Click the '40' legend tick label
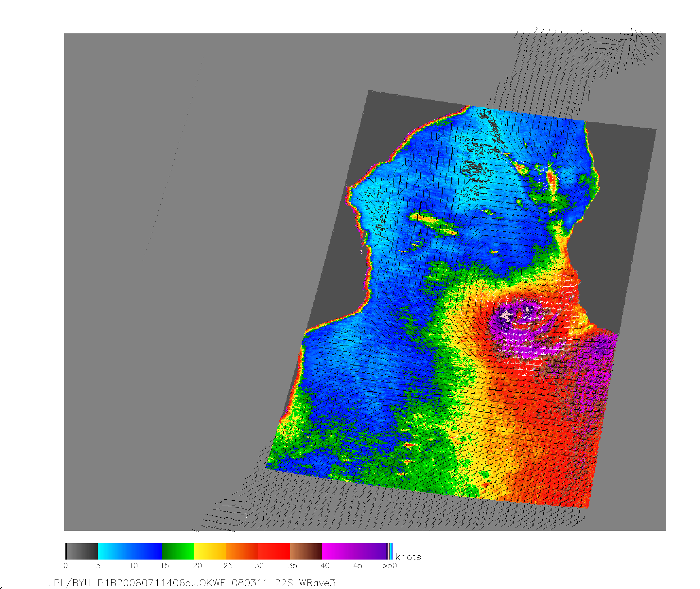700x589 pixels. (x=325, y=566)
